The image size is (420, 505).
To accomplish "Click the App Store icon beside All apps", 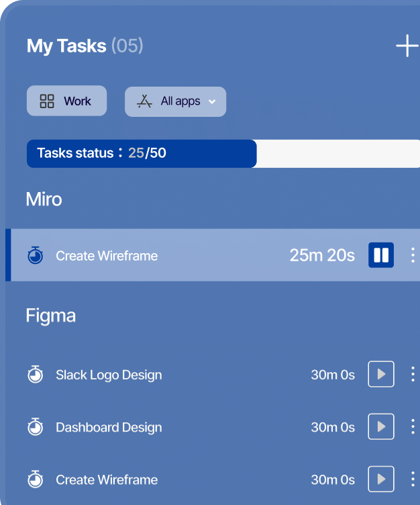I will (144, 101).
